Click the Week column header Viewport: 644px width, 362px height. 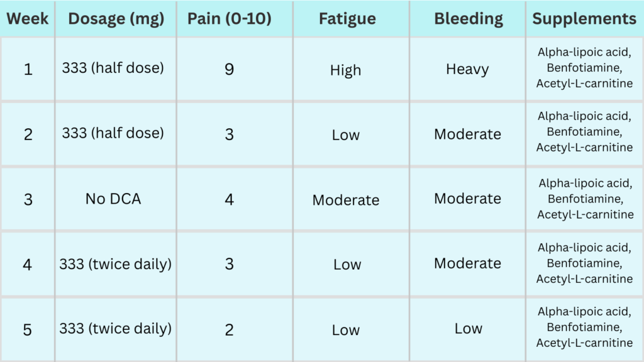point(28,19)
